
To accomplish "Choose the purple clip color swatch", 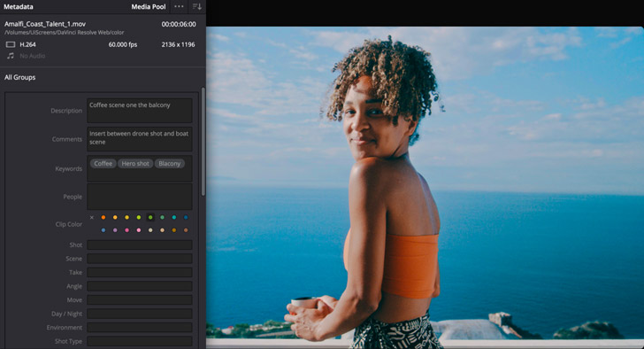I will click(x=115, y=230).
